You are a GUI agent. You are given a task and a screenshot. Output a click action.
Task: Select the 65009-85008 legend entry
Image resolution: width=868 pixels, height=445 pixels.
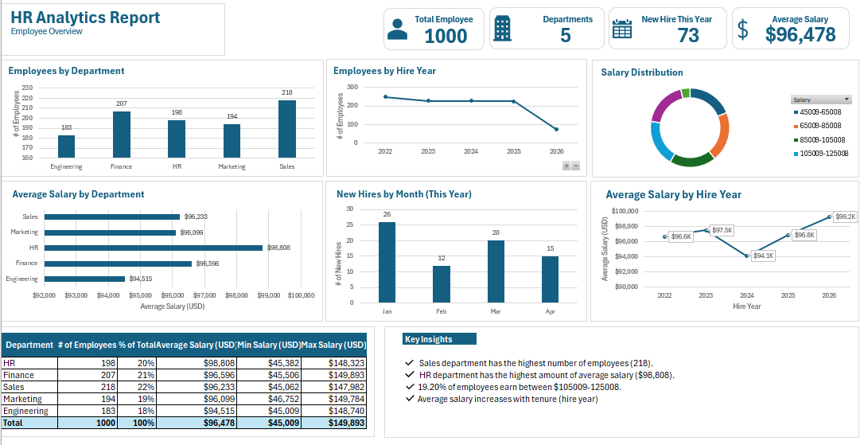(816, 126)
